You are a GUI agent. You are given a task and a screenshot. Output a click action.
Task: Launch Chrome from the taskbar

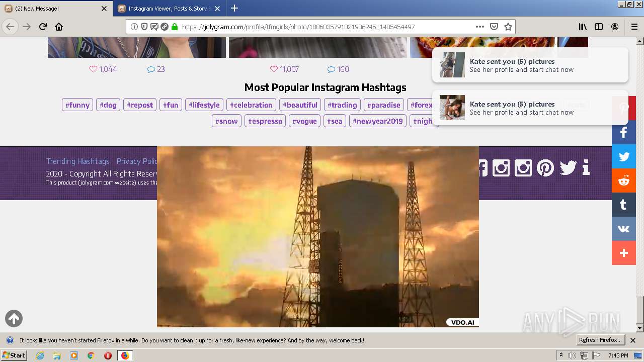point(91,355)
